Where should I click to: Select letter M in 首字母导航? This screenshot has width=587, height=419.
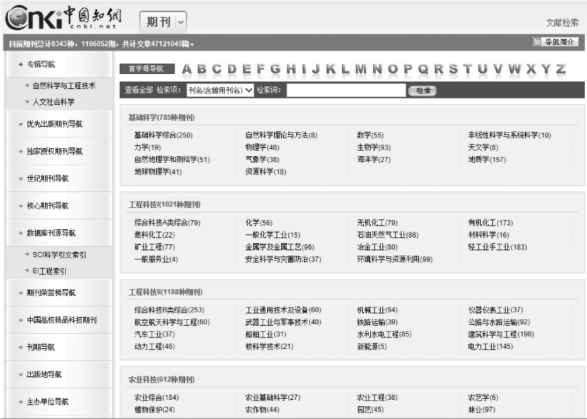[x=361, y=69]
